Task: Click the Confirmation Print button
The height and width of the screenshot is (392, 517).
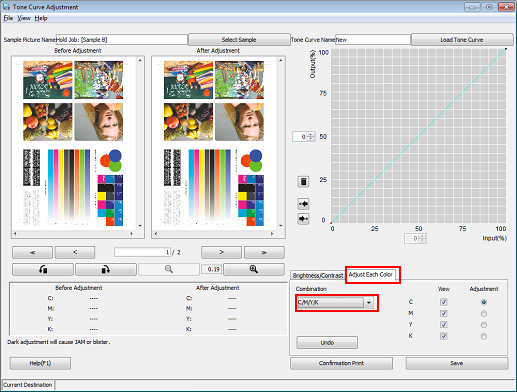Action: [x=341, y=363]
